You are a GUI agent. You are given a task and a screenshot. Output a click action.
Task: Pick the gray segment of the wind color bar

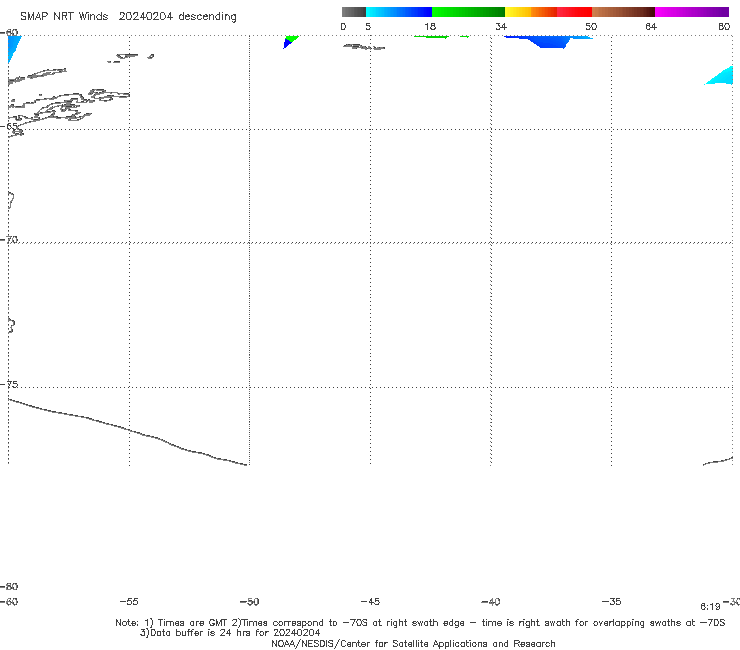point(353,12)
